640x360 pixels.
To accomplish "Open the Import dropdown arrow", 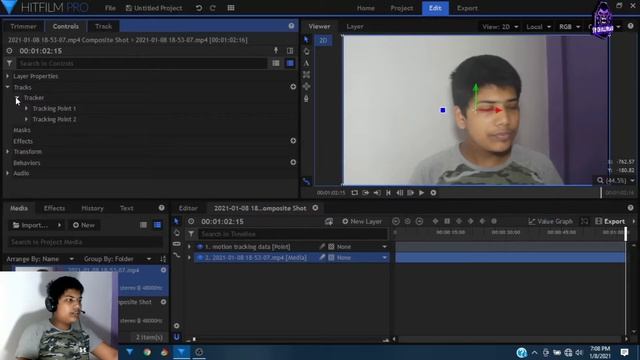I will tap(59, 225).
